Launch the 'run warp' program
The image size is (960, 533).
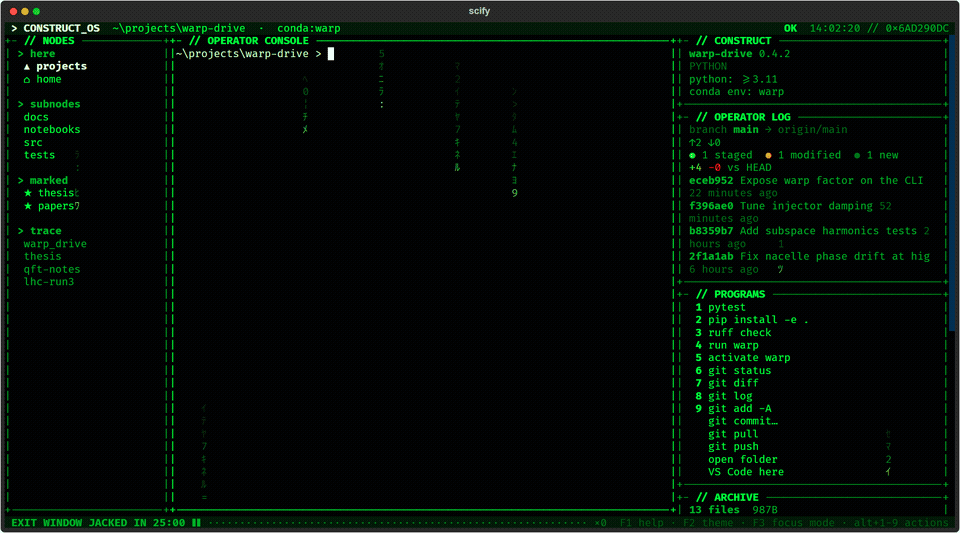[x=727, y=345]
